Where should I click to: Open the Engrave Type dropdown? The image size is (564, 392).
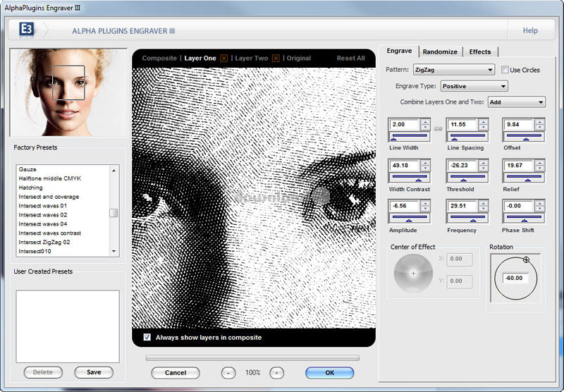pos(474,86)
